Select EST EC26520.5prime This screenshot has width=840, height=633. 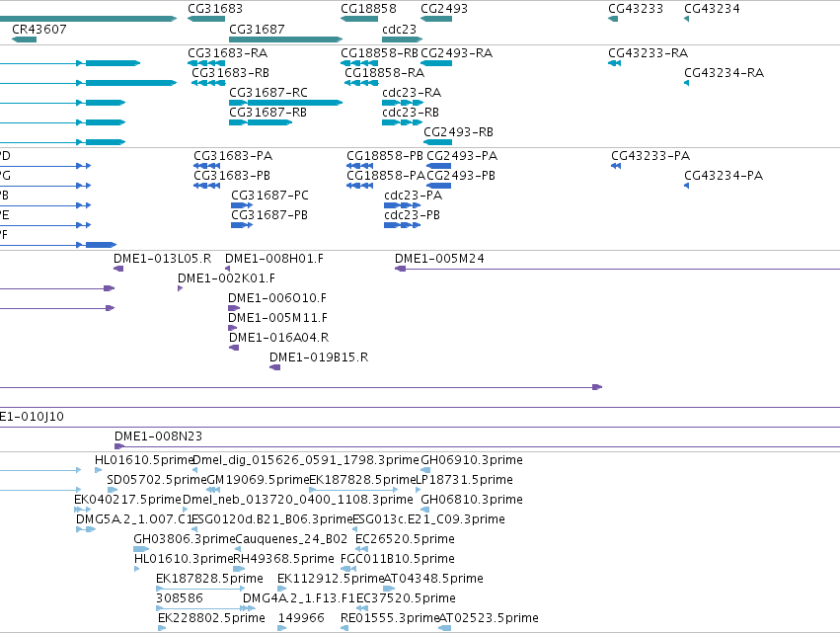point(361,549)
